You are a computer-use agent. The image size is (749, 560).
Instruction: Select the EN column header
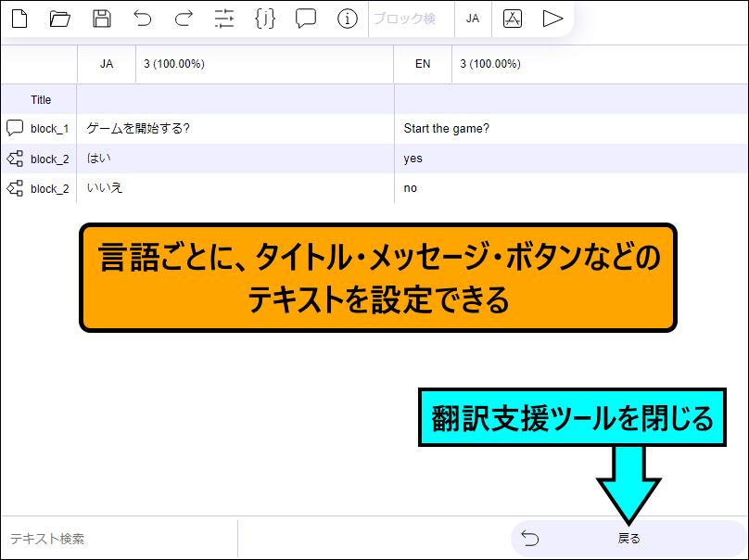tap(423, 64)
